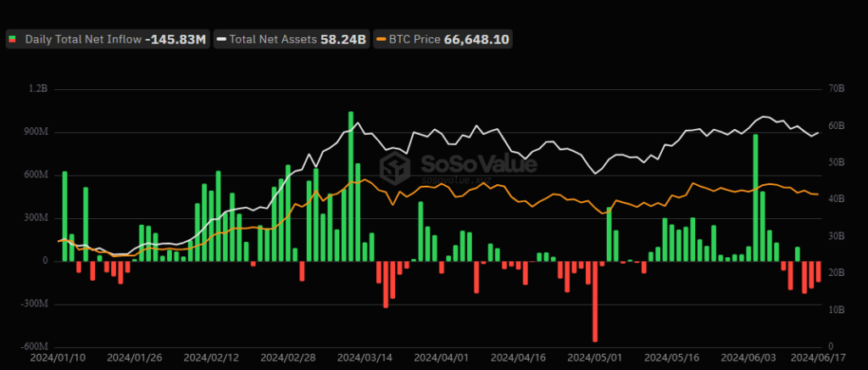The image size is (868, 370).
Task: Click the 66,648.10 BTC price value
Action: pos(478,39)
